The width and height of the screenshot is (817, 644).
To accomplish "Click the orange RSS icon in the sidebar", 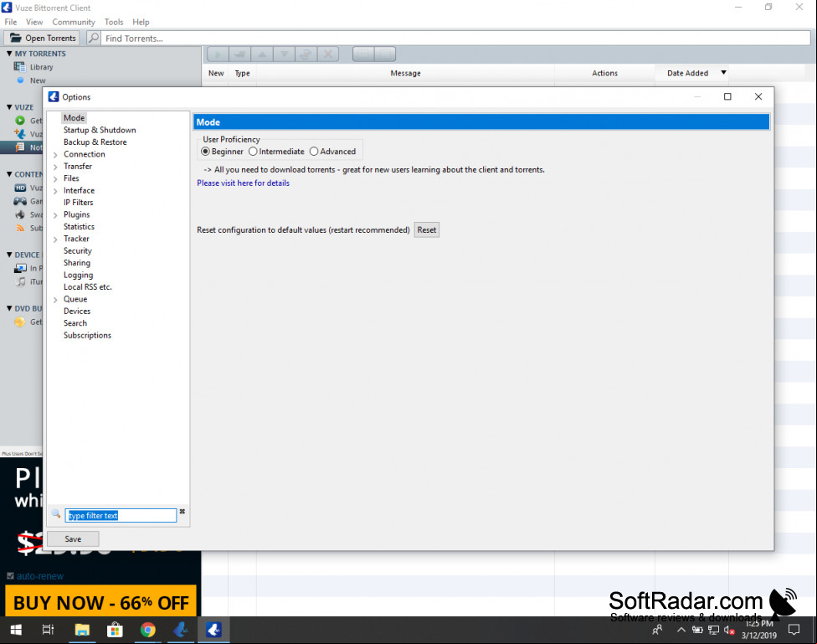I will tap(20, 228).
